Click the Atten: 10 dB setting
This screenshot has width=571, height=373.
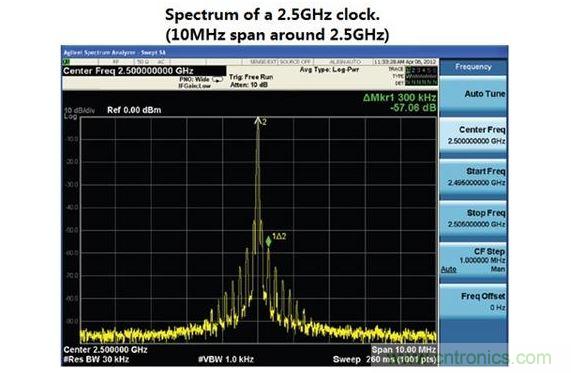[249, 85]
